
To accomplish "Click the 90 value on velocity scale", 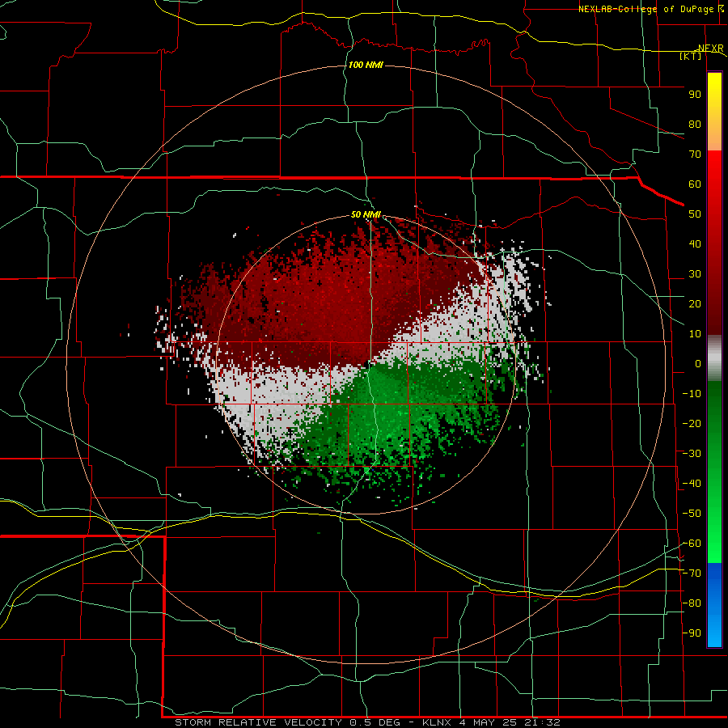I will point(695,95).
